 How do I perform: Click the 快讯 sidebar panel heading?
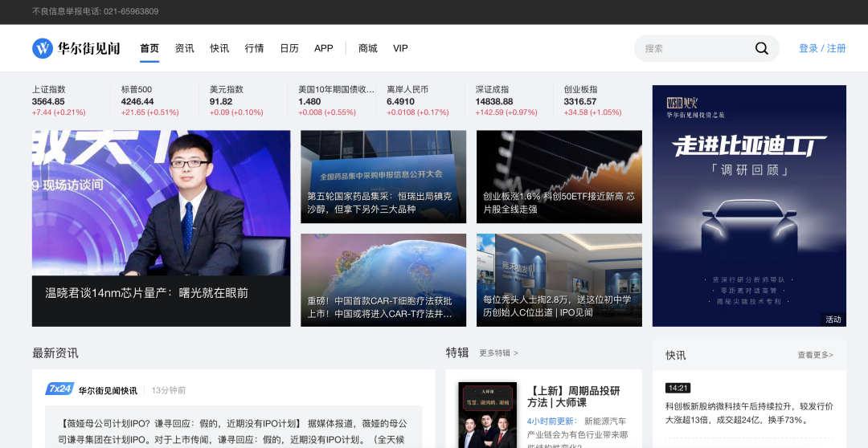tap(675, 355)
